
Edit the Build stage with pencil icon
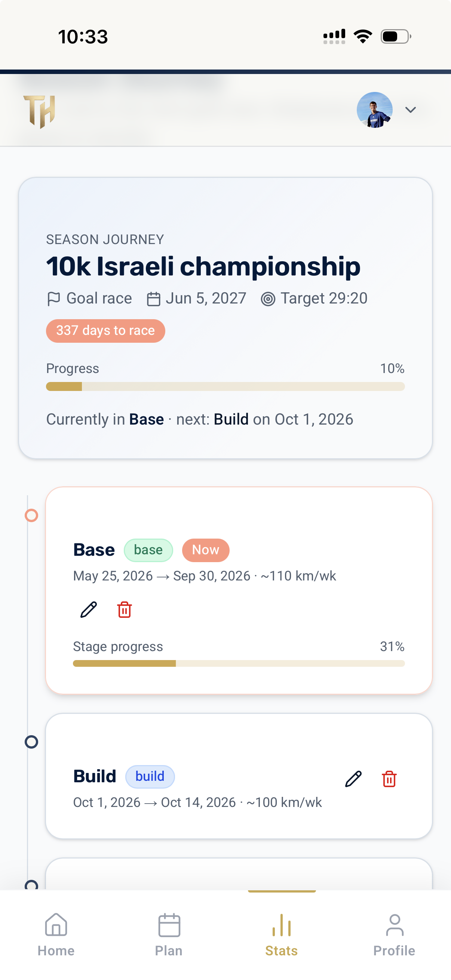[353, 779]
